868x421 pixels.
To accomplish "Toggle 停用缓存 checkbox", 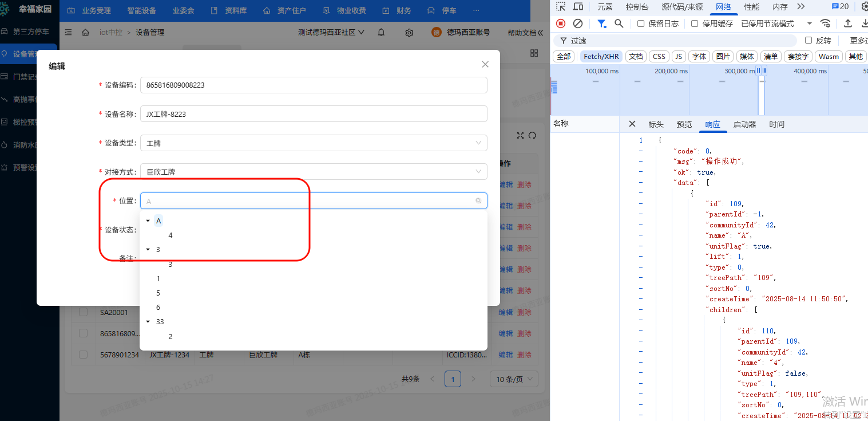I will pyautogui.click(x=695, y=23).
